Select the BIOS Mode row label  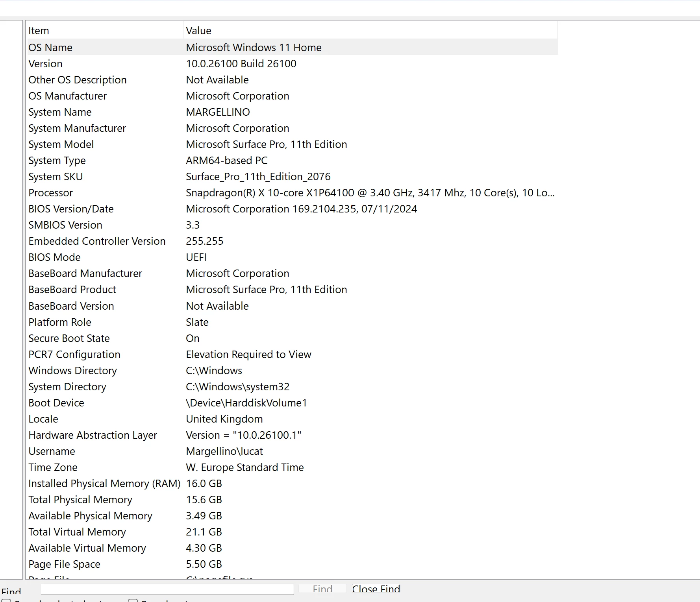[54, 257]
